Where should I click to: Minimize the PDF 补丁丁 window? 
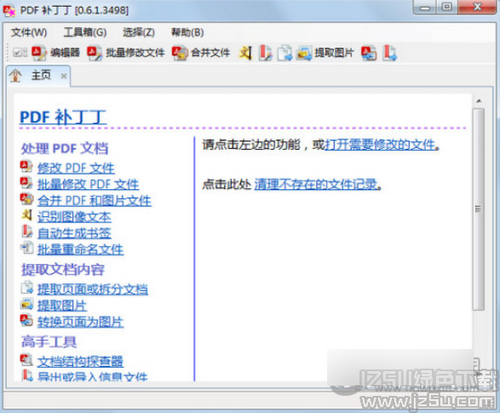[424, 7]
